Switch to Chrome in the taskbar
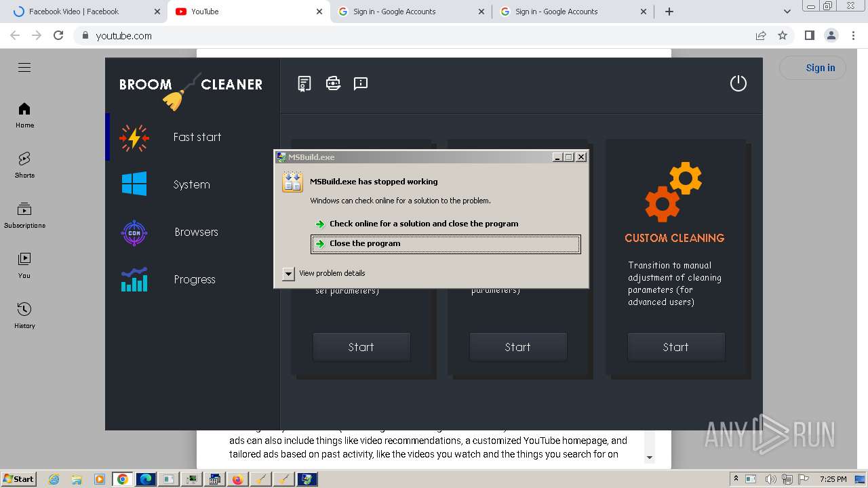The image size is (868, 488). (123, 479)
